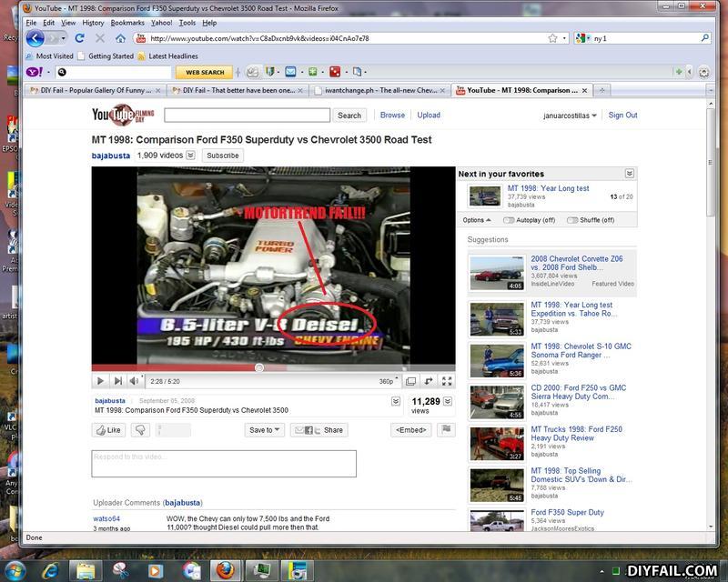
Task: Open Windows Explorer folder in taskbar
Action: click(86, 570)
